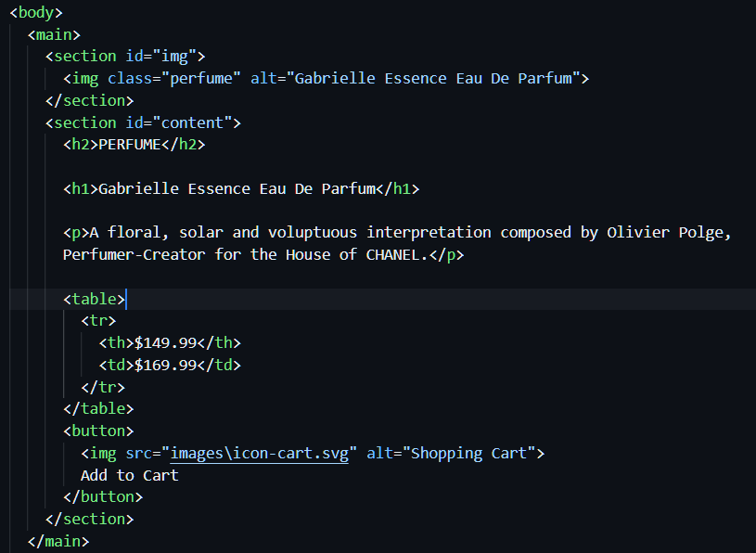Viewport: 756px width, 553px height.
Task: Click the closing /table tag
Action: click(98, 409)
